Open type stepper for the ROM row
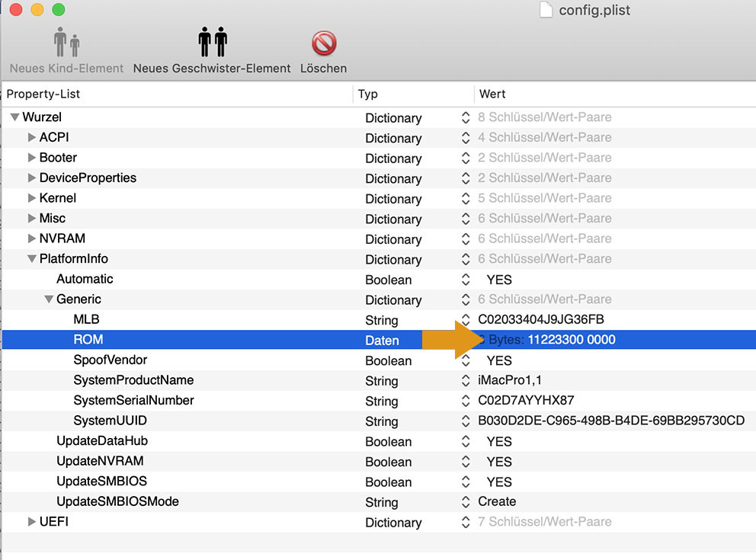Viewport: 756px width, 560px height. click(466, 340)
